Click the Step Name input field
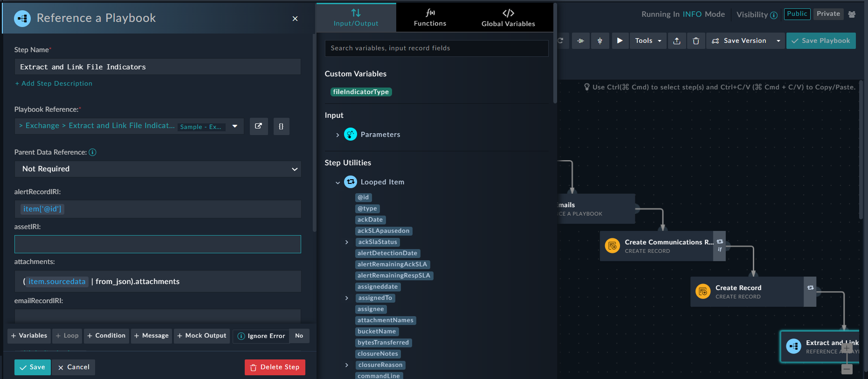 158,67
